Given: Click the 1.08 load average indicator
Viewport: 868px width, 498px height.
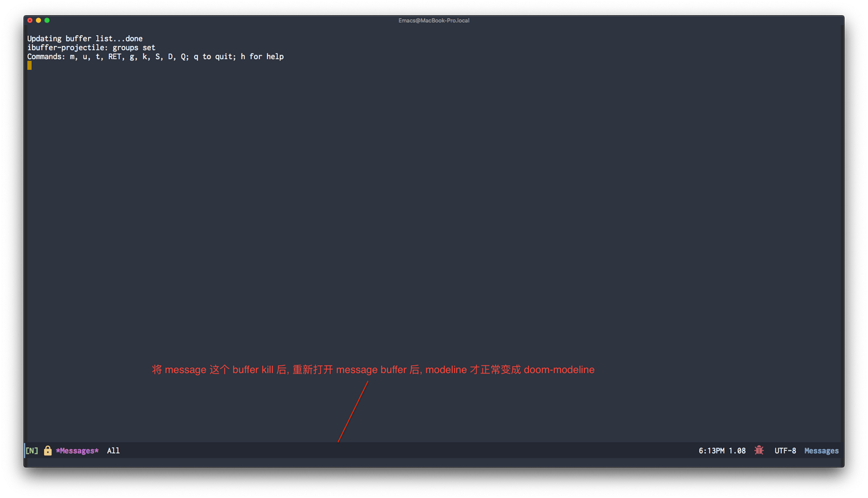Looking at the screenshot, I should coord(738,450).
